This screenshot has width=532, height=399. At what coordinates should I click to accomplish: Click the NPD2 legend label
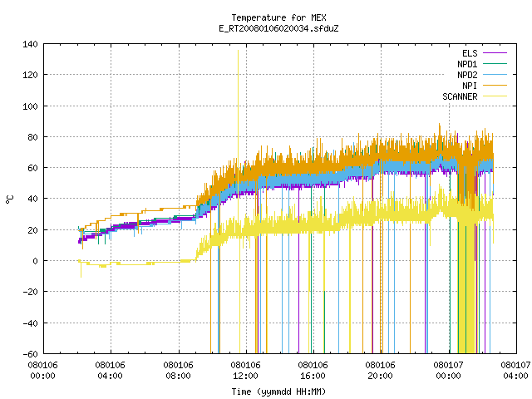tap(467, 75)
